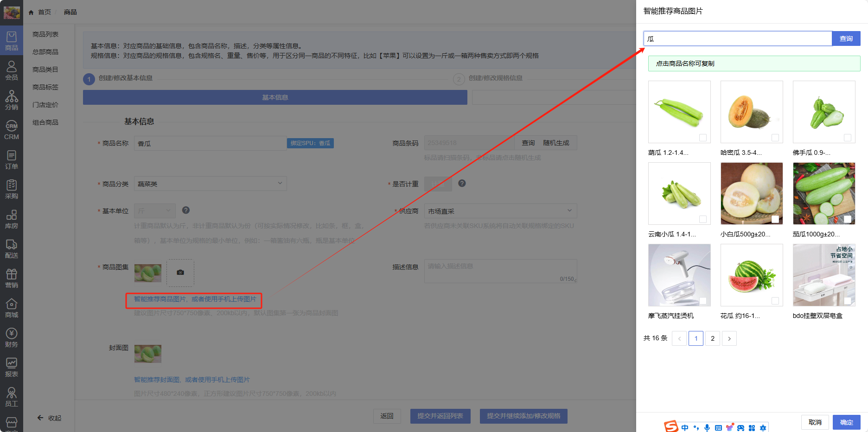868x432 pixels.
Task: Click the image search keyword input
Action: [x=738, y=38]
